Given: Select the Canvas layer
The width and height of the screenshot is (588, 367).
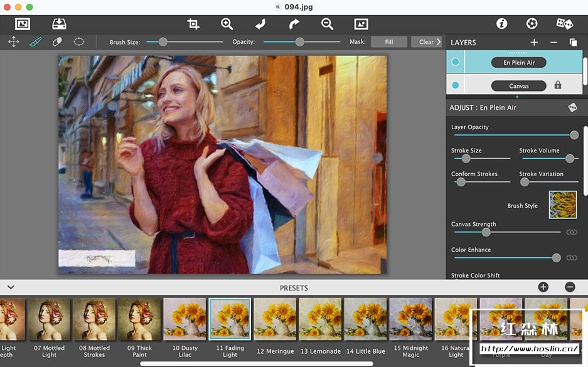Looking at the screenshot, I should [x=518, y=85].
